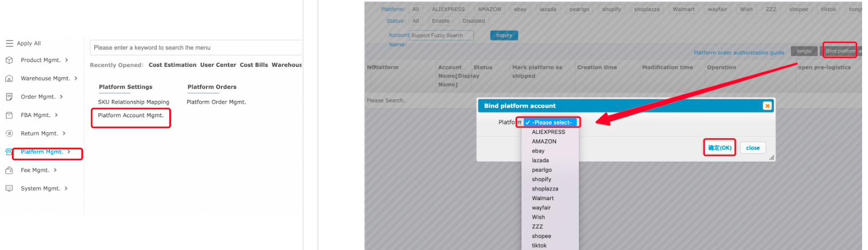
Task: Expand the Platform Mgmt. chevron
Action: pos(69,152)
